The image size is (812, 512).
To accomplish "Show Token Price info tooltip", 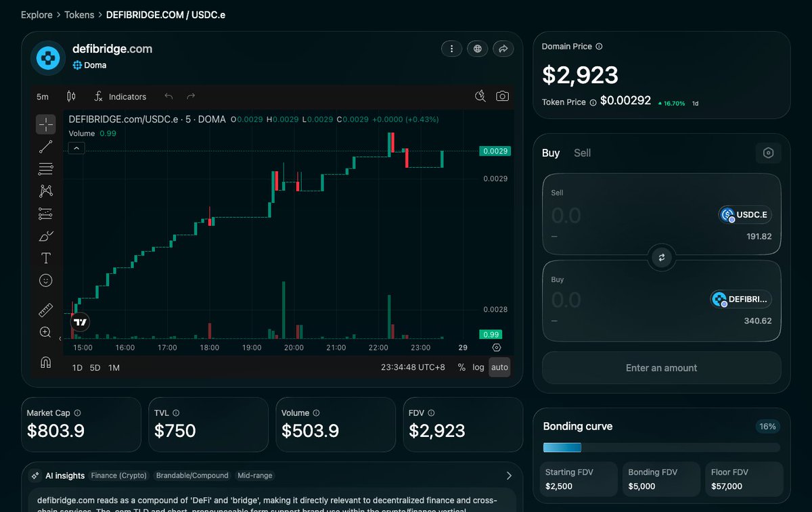I will [x=593, y=103].
